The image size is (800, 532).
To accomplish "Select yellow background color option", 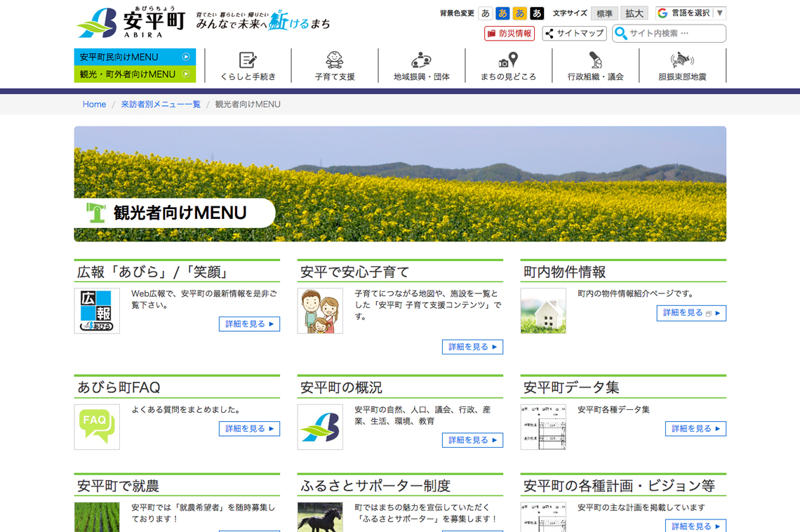I will tap(520, 13).
